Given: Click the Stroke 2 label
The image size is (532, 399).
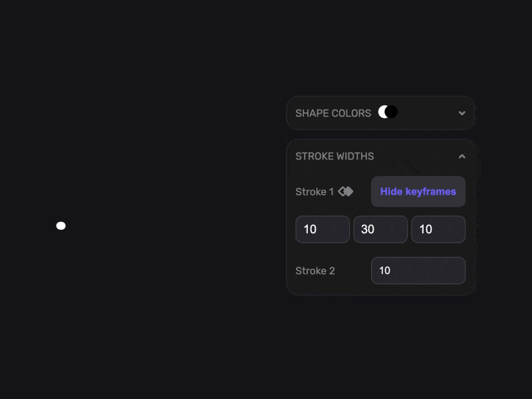Looking at the screenshot, I should pyautogui.click(x=315, y=271).
